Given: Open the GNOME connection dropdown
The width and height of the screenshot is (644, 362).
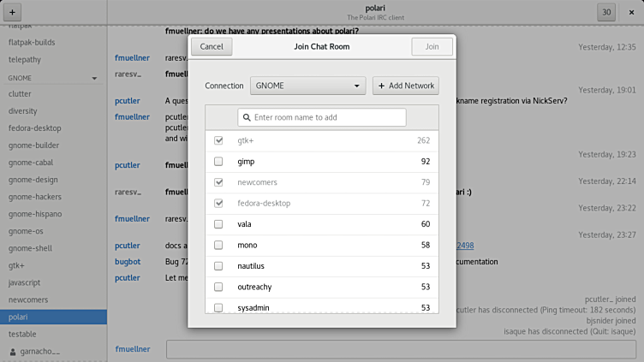Looking at the screenshot, I should (308, 86).
